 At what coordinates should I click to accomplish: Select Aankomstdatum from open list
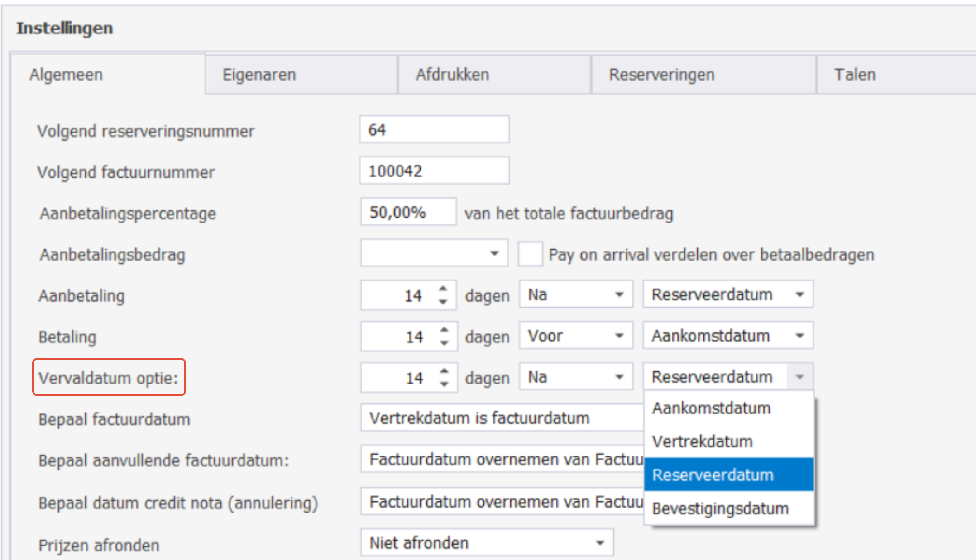pos(711,408)
